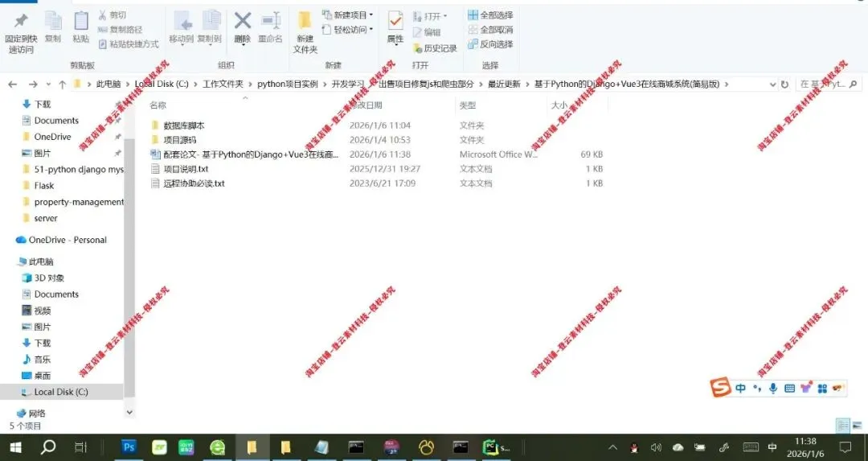This screenshot has width=868, height=461.
Task: Click Invert selection (反向选择)
Action: (x=490, y=43)
